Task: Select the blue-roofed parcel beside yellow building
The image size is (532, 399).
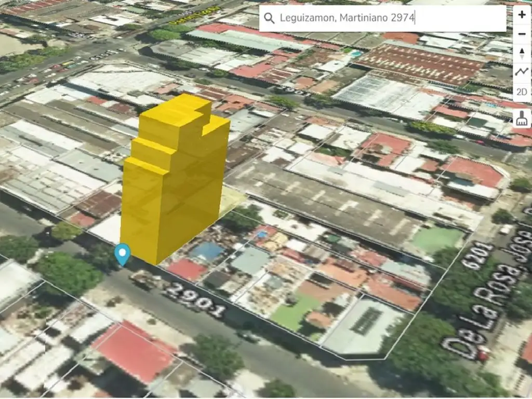Action: [208, 251]
